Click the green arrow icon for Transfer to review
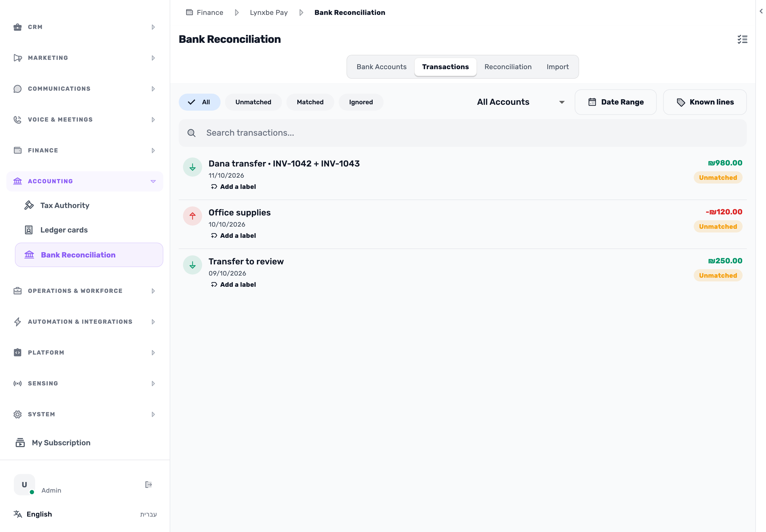This screenshot has width=766, height=532. coord(192,265)
